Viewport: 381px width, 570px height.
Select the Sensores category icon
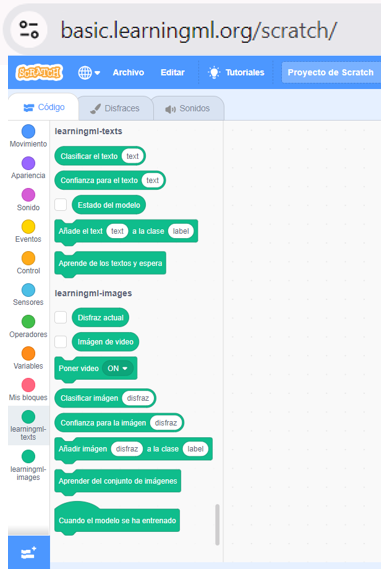(x=28, y=290)
